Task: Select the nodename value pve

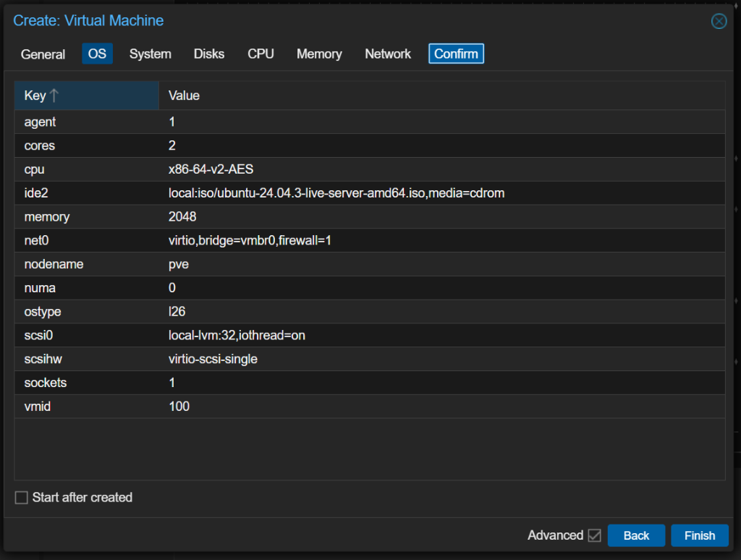Action: (179, 264)
